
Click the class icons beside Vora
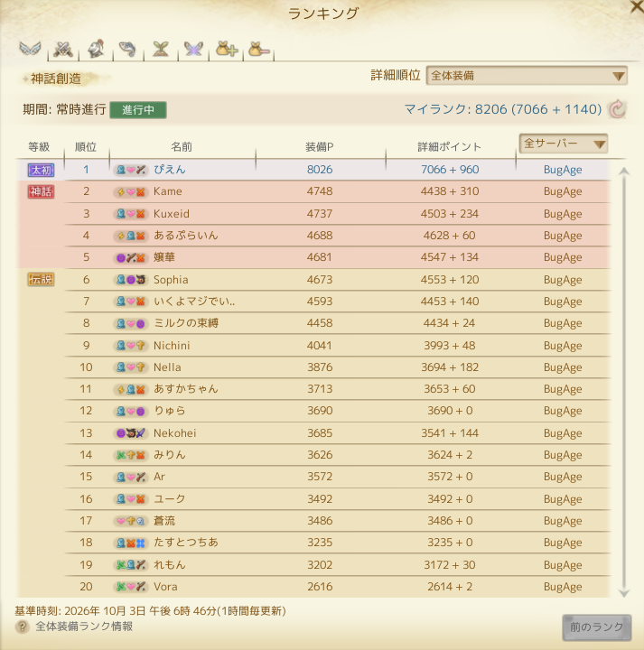tap(131, 587)
